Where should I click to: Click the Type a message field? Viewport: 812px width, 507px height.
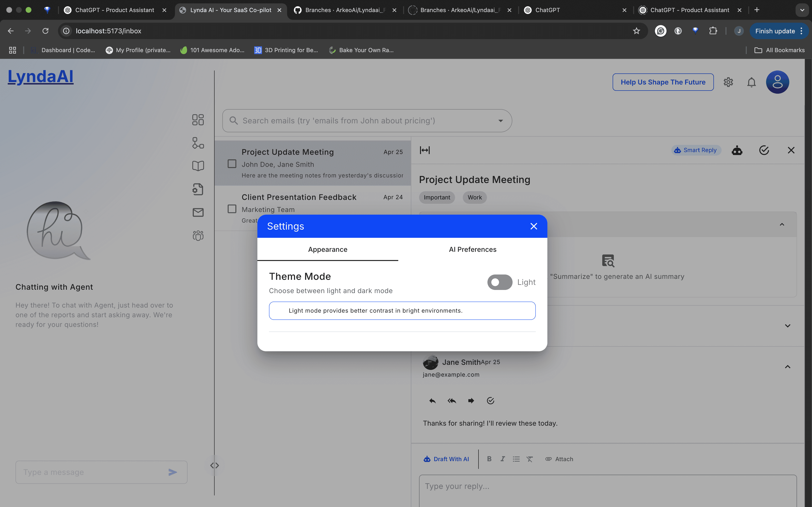click(91, 472)
